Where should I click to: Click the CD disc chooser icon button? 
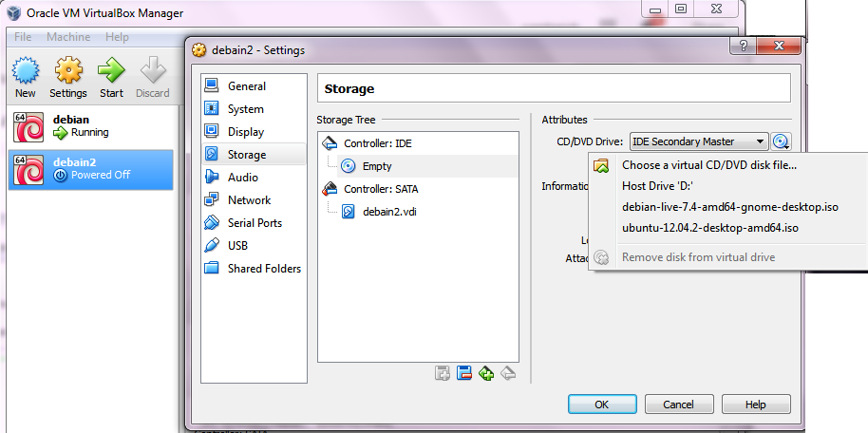click(781, 141)
